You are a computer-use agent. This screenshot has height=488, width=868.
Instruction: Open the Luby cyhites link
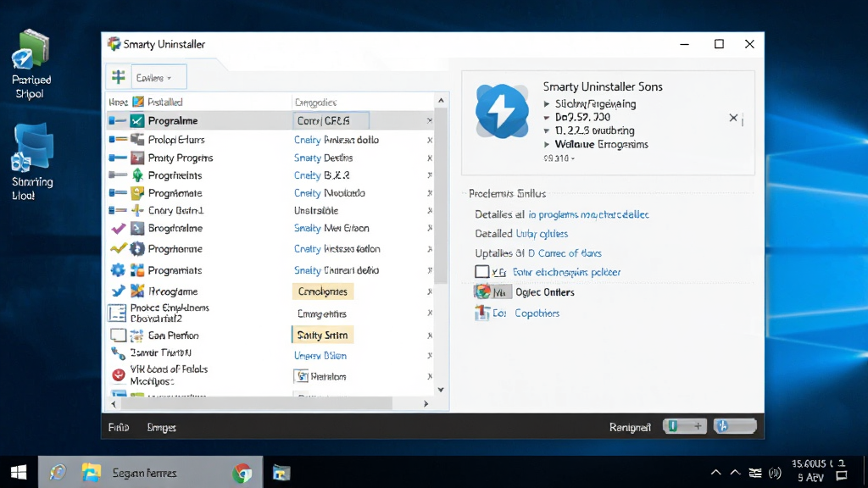(x=542, y=234)
